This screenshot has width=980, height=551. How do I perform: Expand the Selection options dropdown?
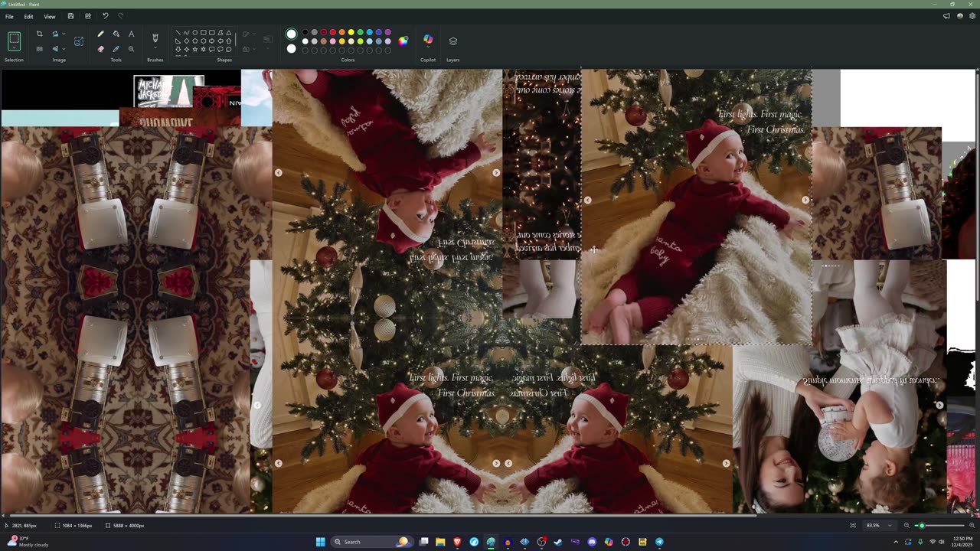[14, 49]
